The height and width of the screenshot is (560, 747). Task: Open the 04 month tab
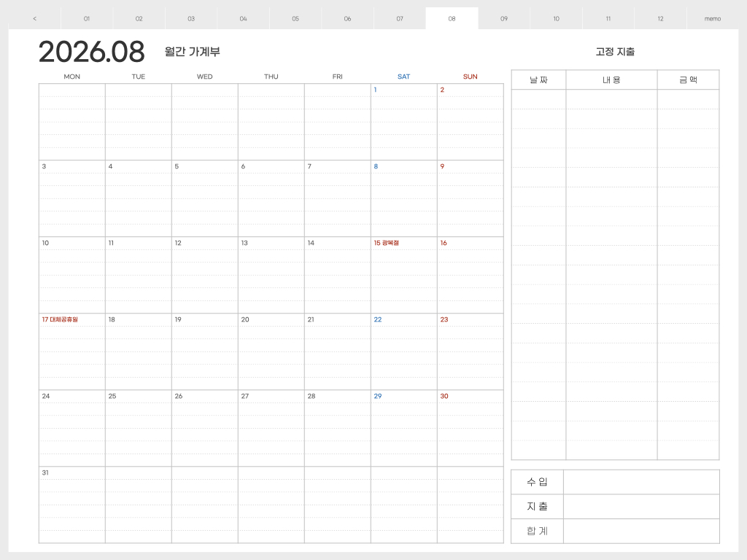click(244, 18)
